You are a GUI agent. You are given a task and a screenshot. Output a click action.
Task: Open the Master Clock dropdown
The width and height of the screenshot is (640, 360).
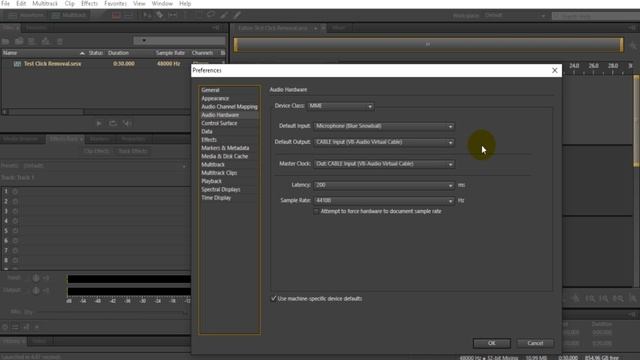384,164
